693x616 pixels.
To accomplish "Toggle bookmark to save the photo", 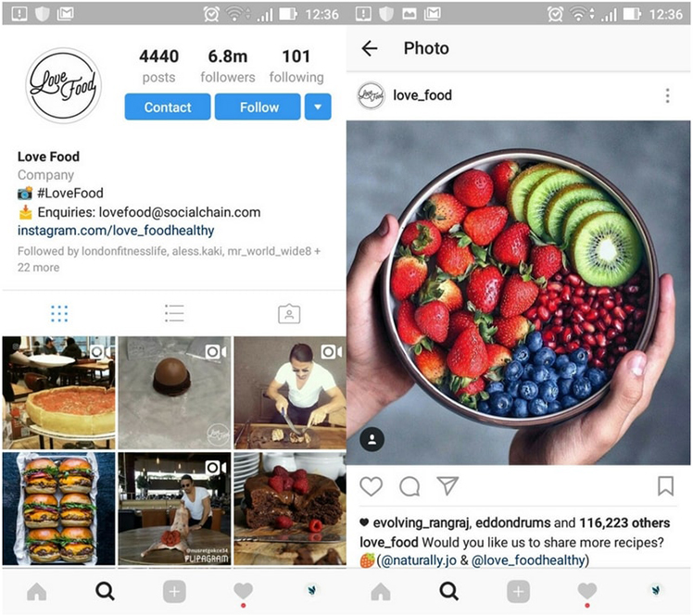I will (x=665, y=486).
